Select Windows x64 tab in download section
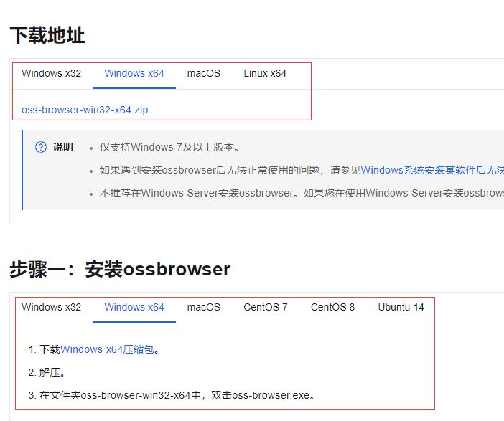Viewport: 504px width, 421px height. click(134, 74)
